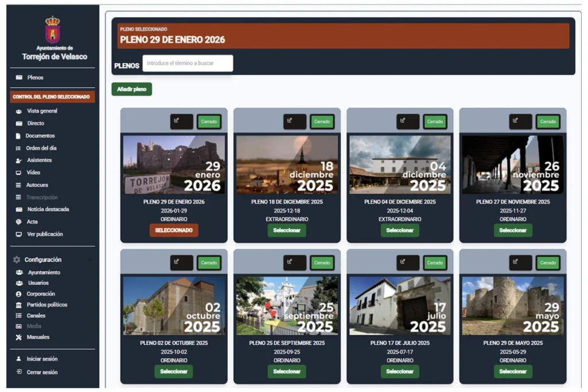Toggle the Cerrado status on the 04 diciembre 2025 card
Screen dimensions: 588x392
coord(435,121)
